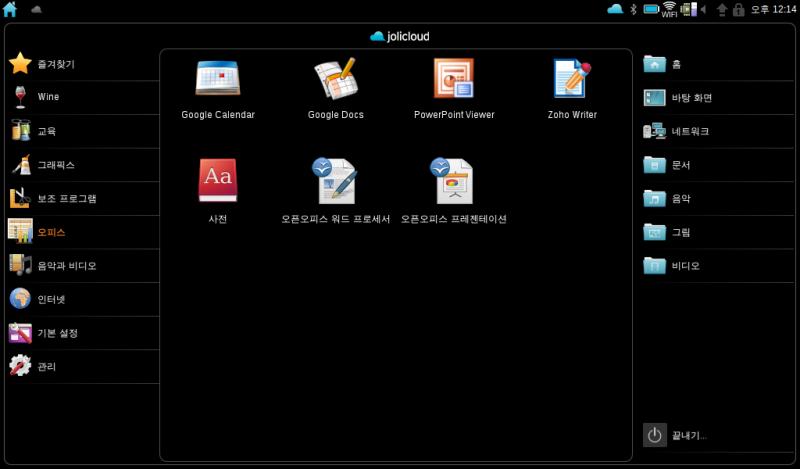The image size is (800, 469).
Task: Click the Bluetooth tray icon
Action: point(633,9)
